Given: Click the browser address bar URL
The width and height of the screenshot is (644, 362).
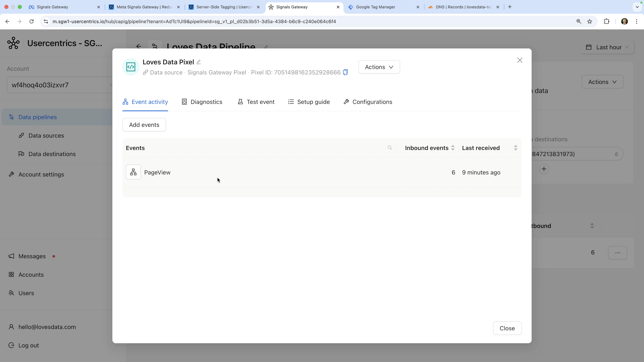Looking at the screenshot, I should pyautogui.click(x=194, y=21).
